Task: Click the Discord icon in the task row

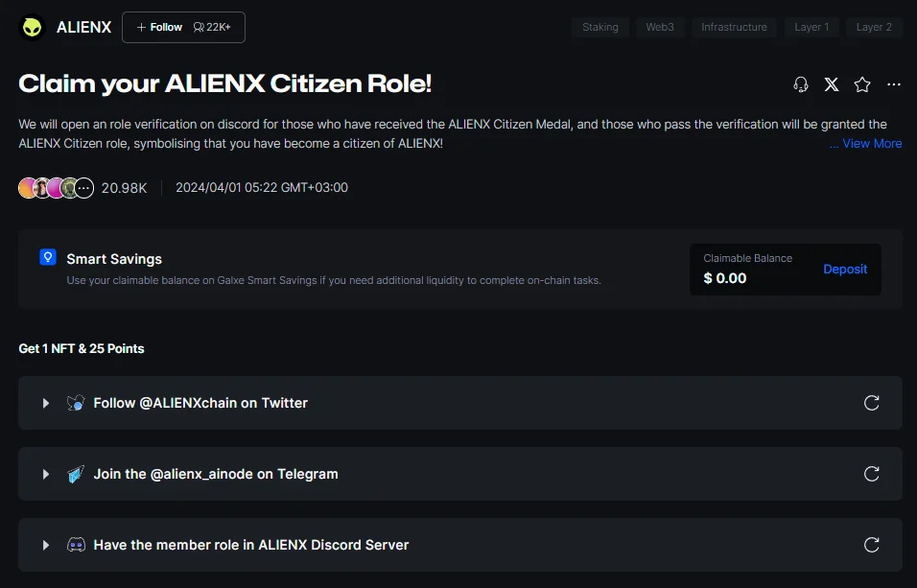Action: coord(76,545)
